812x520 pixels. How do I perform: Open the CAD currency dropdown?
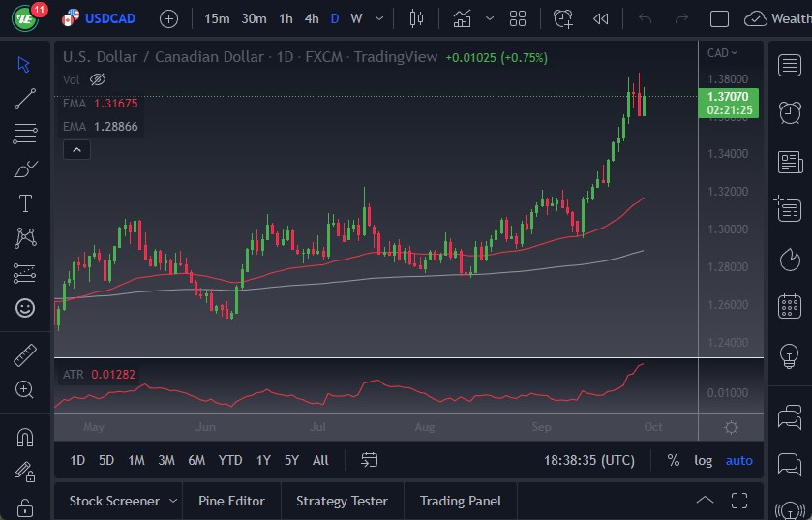(722, 53)
